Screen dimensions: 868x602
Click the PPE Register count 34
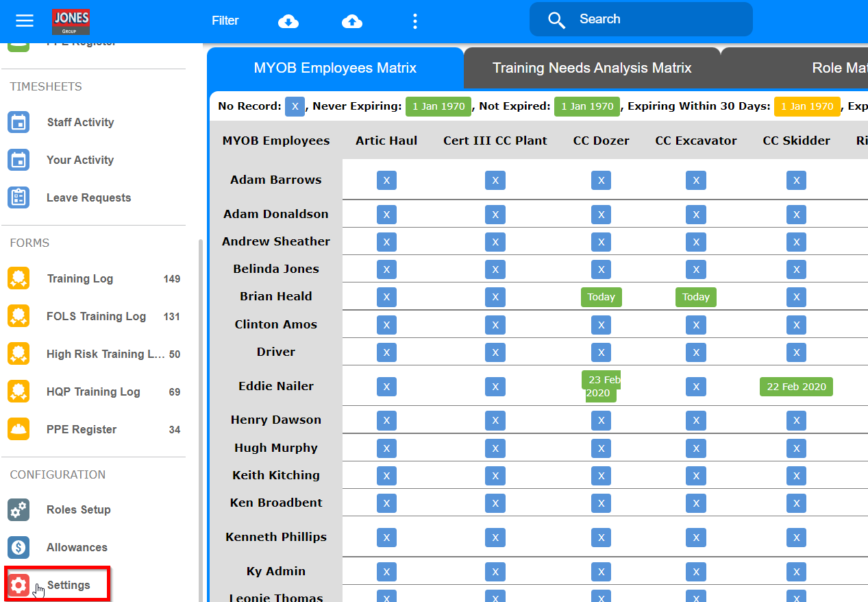(175, 430)
